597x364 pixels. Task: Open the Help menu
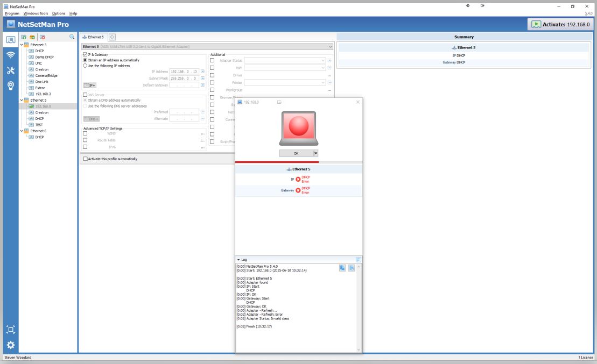click(x=73, y=13)
